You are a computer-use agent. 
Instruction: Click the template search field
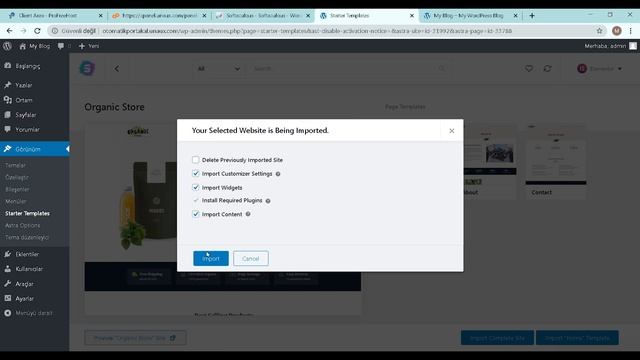click(343, 69)
